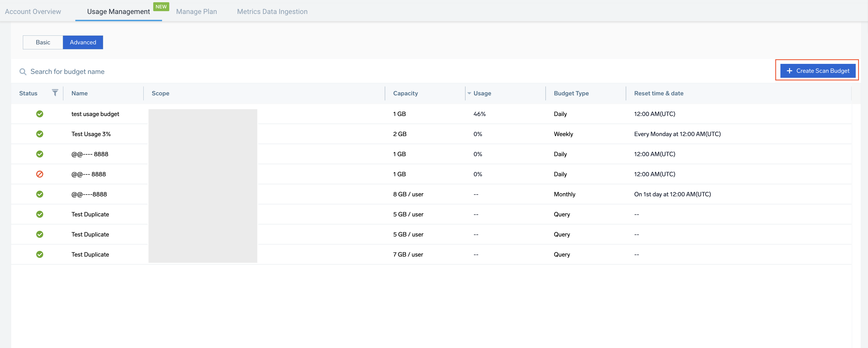Open the test usage budget row name
The height and width of the screenshot is (348, 868).
click(x=95, y=114)
